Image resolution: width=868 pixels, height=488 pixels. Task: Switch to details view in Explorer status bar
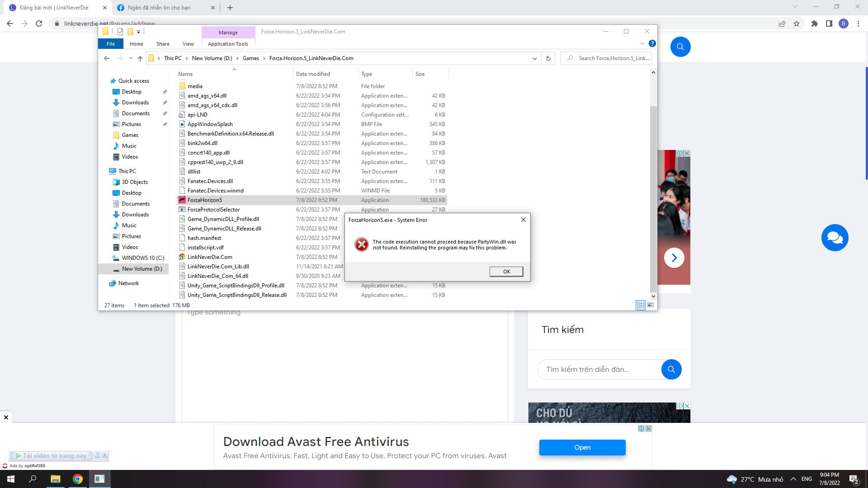[641, 305]
